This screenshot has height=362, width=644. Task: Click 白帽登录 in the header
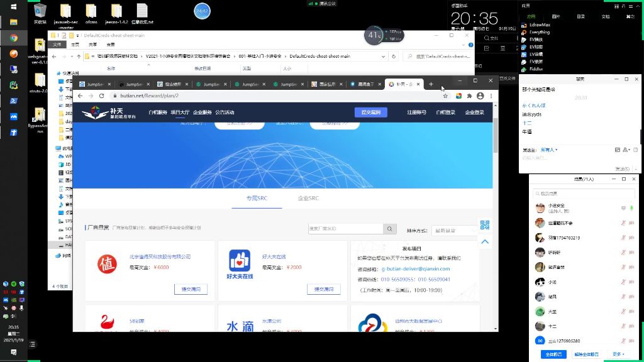pos(446,112)
